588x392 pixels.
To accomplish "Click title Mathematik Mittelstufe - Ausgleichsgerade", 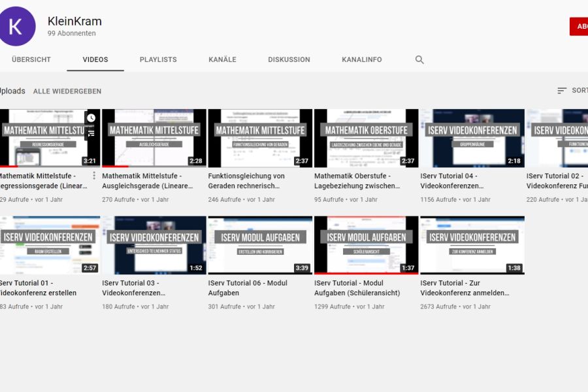I will [x=148, y=181].
